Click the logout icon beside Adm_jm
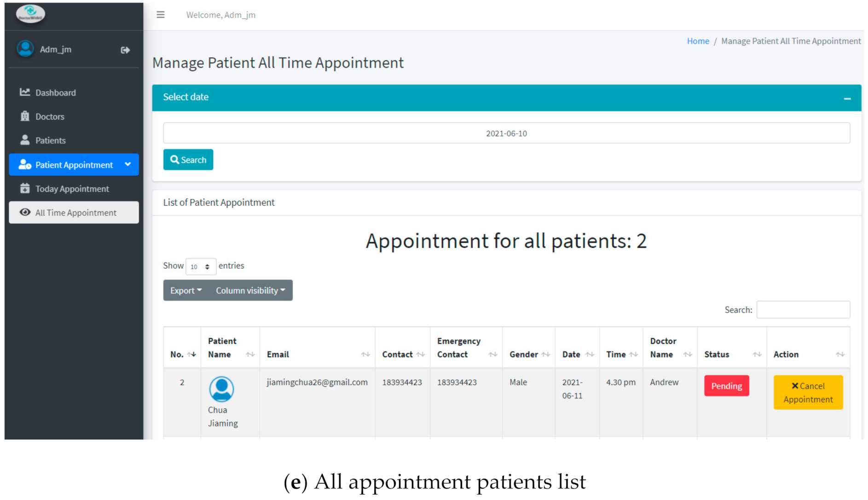This screenshot has width=868, height=500. tap(125, 50)
